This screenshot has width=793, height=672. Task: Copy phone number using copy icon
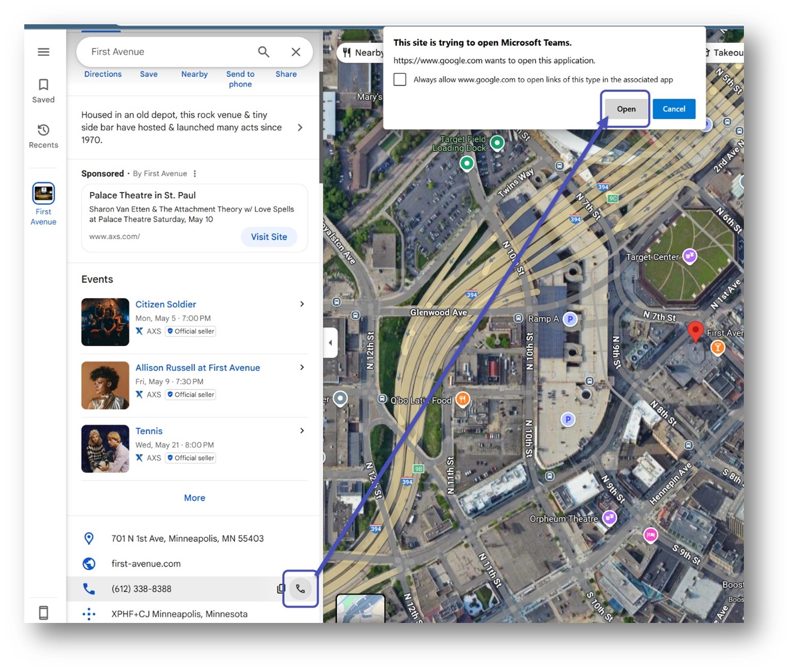click(x=281, y=589)
